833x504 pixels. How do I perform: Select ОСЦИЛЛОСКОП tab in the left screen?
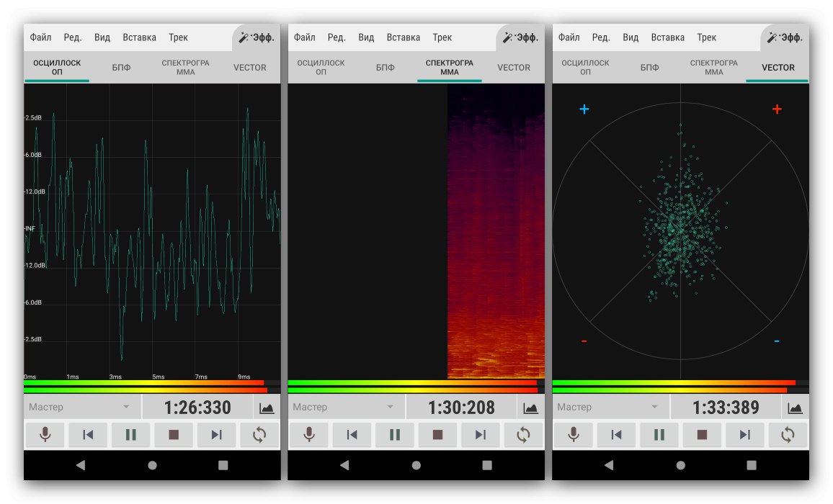coord(57,68)
